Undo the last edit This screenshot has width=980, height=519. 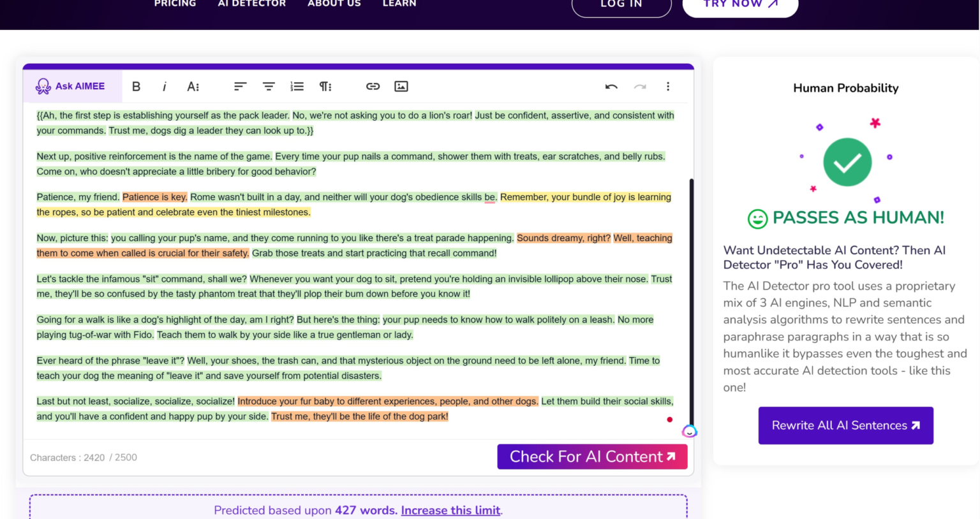pyautogui.click(x=611, y=86)
